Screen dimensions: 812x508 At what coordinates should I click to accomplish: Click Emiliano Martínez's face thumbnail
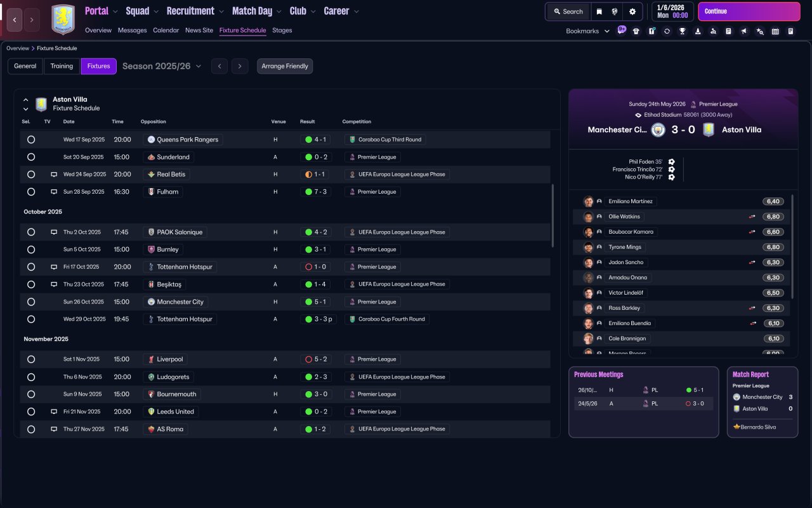[588, 201]
